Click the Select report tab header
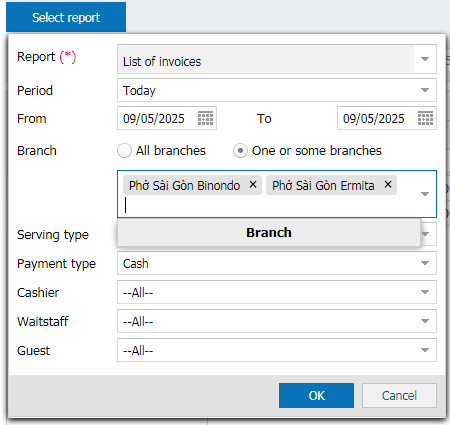450x425 pixels. (x=66, y=17)
